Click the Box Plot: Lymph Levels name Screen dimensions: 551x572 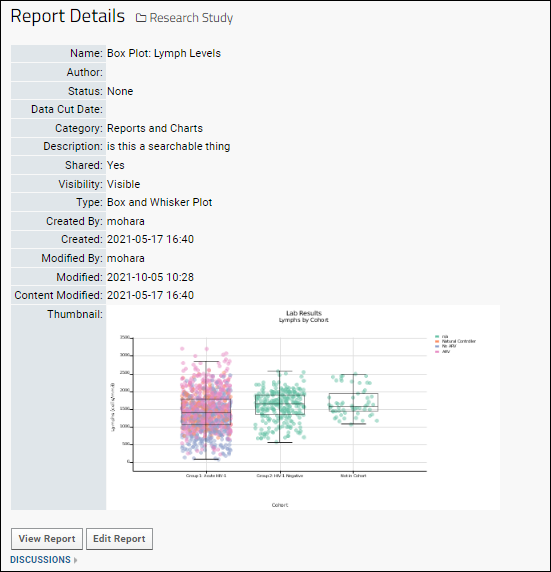click(x=164, y=53)
